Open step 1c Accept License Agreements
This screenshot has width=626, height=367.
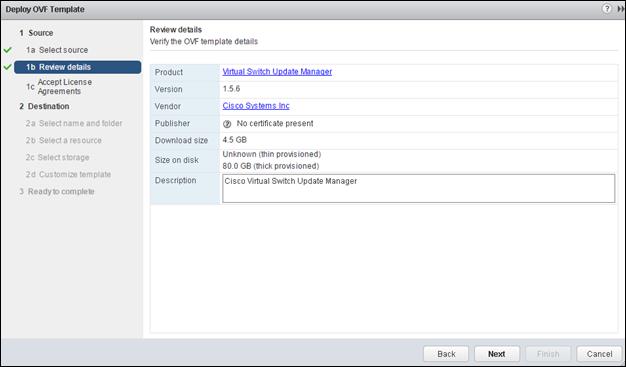59,87
